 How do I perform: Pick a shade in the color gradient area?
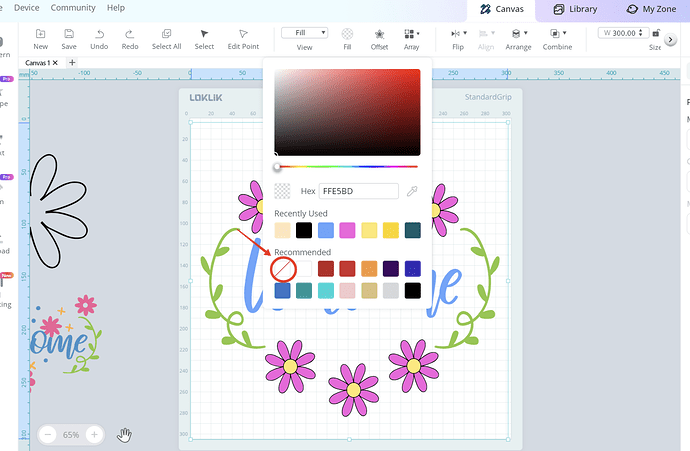tap(347, 112)
